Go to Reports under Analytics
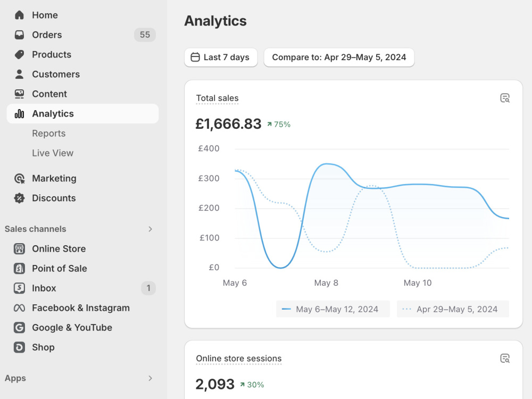This screenshot has width=532, height=399. coord(49,134)
